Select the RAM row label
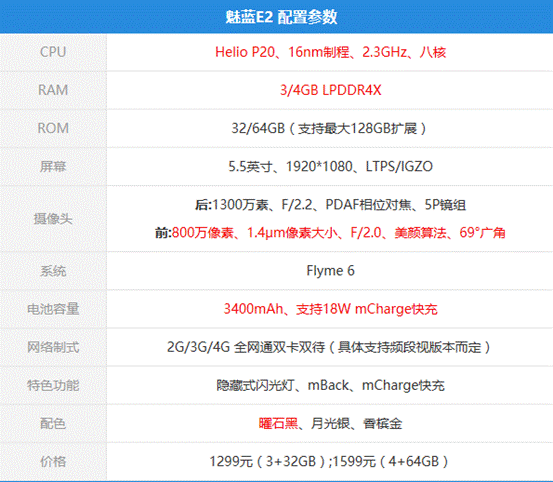 pos(53,90)
